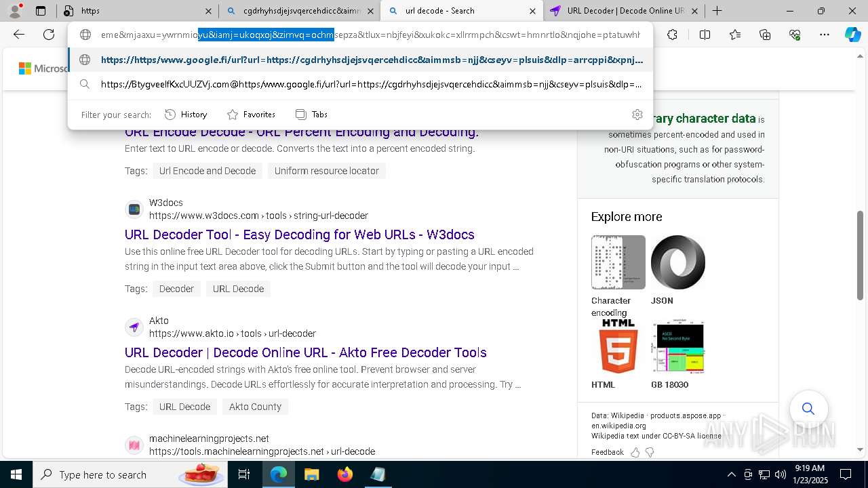868x488 pixels.
Task: Open the Akto URL Decoder result link
Action: point(306,352)
